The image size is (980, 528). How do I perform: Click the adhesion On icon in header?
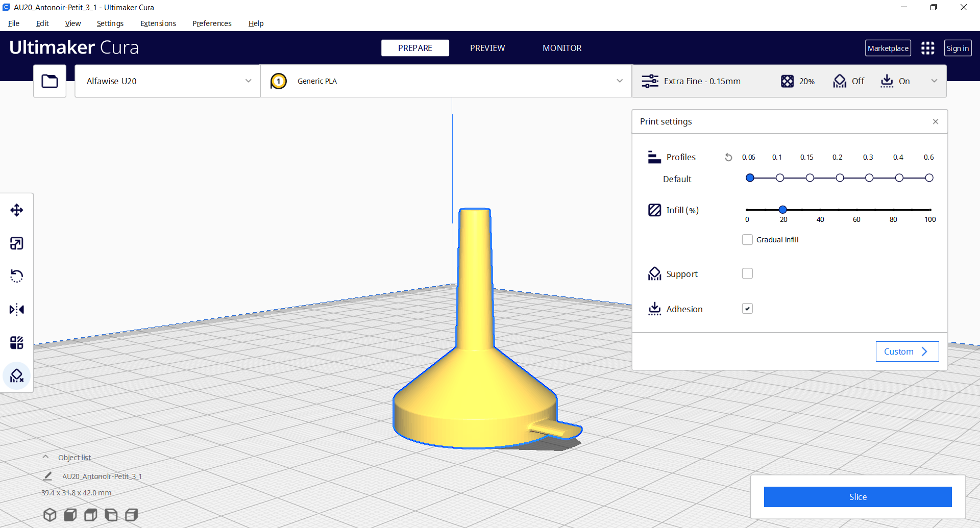pos(887,81)
